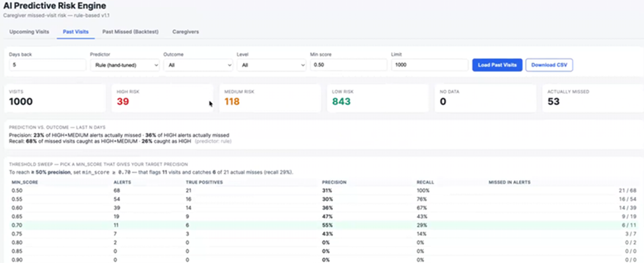
Task: Open the Predictor dropdown
Action: coord(125,65)
